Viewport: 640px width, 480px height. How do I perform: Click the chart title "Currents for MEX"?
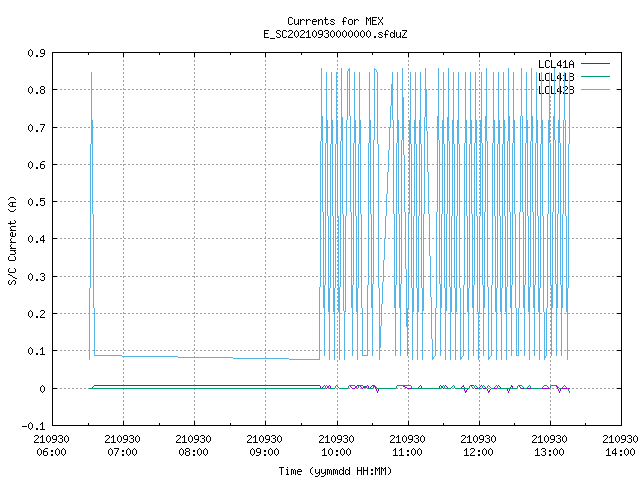[335, 21]
